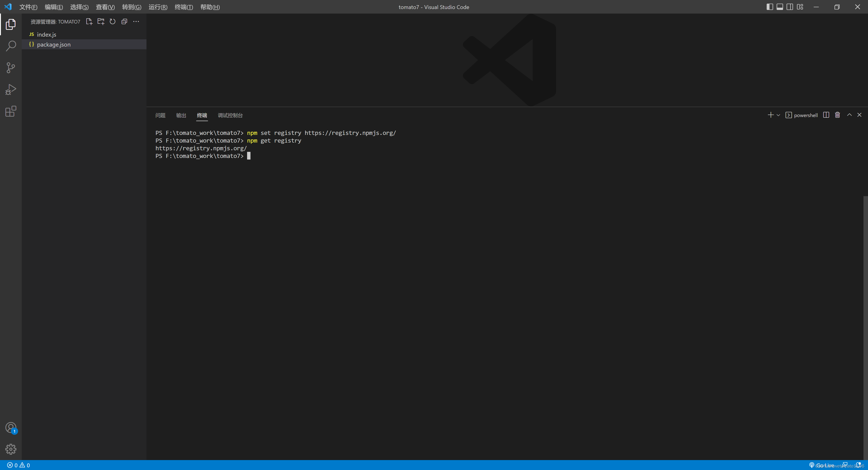Image resolution: width=868 pixels, height=470 pixels.
Task: Open the Run and Debug view
Action: coord(11,90)
